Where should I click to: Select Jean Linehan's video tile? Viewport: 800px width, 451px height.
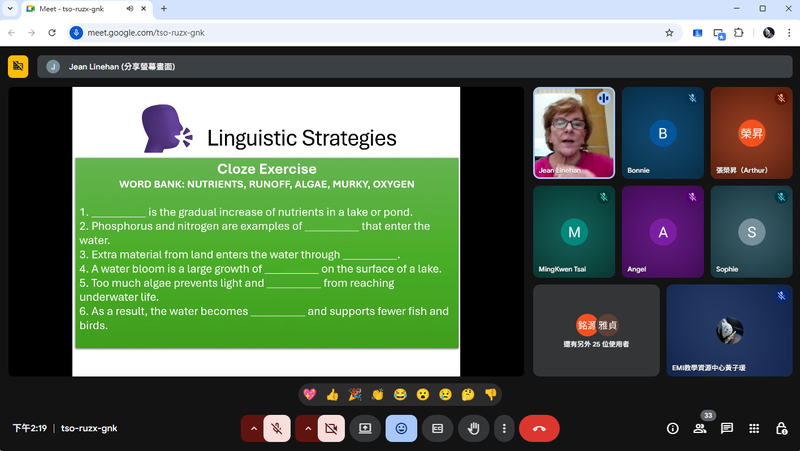click(573, 132)
